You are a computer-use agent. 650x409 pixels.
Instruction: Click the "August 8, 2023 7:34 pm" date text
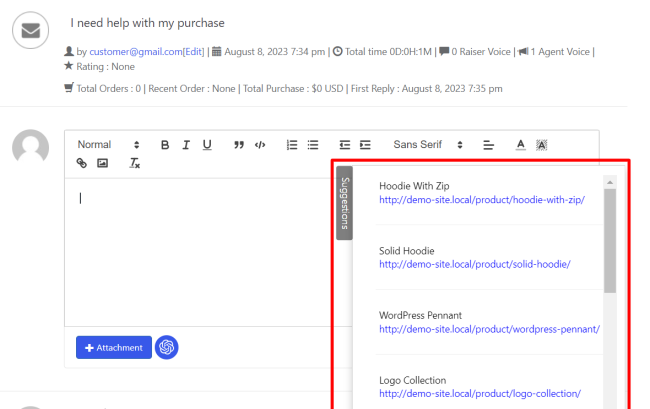pyautogui.click(x=275, y=52)
